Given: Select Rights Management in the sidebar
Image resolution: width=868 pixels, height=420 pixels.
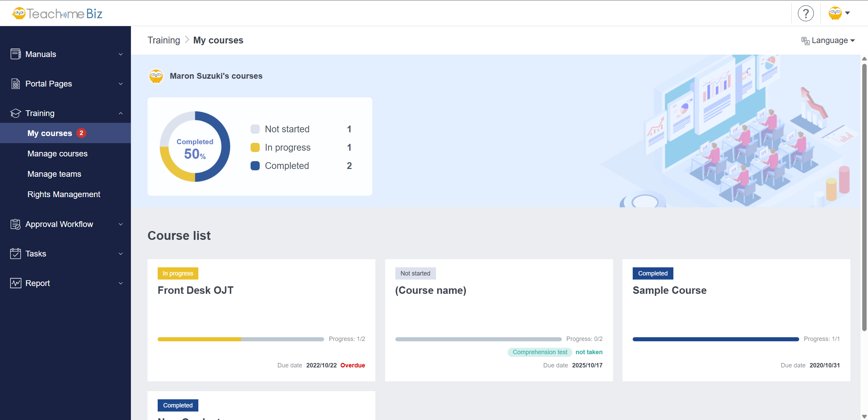Looking at the screenshot, I should 64,194.
